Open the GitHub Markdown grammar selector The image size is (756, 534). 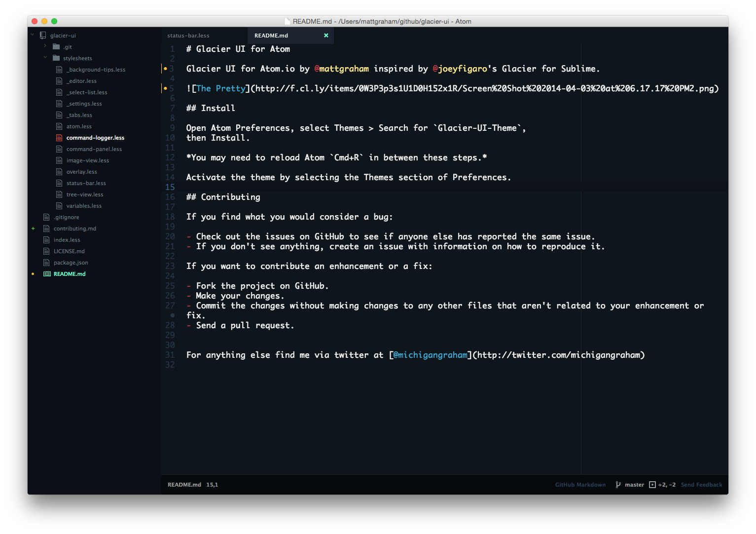point(580,485)
